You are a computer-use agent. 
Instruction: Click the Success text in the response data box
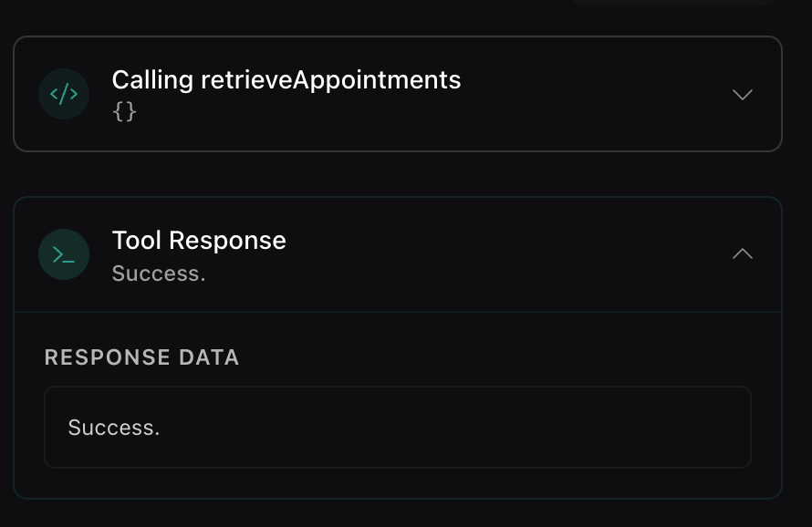coord(114,428)
